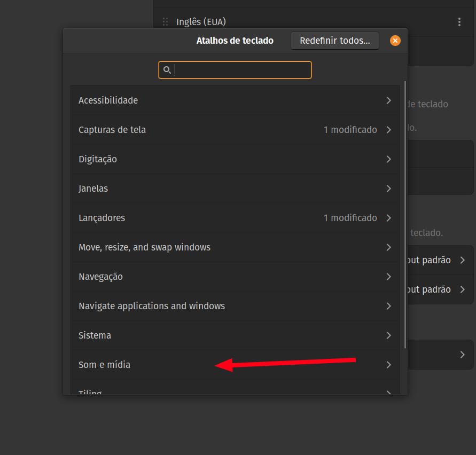Close the Atalhos de teclado dialog
The image size is (476, 455).
point(395,41)
